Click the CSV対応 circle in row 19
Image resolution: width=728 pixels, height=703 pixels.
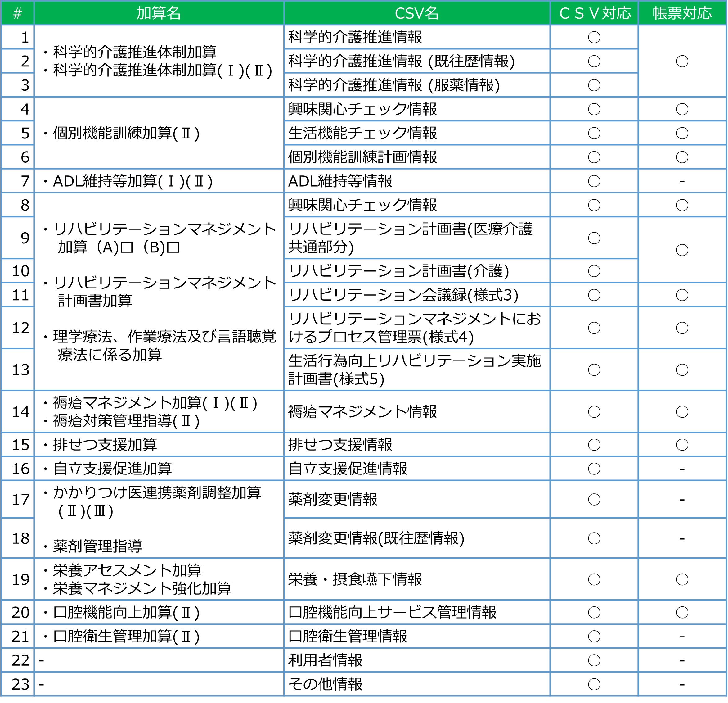click(x=594, y=579)
